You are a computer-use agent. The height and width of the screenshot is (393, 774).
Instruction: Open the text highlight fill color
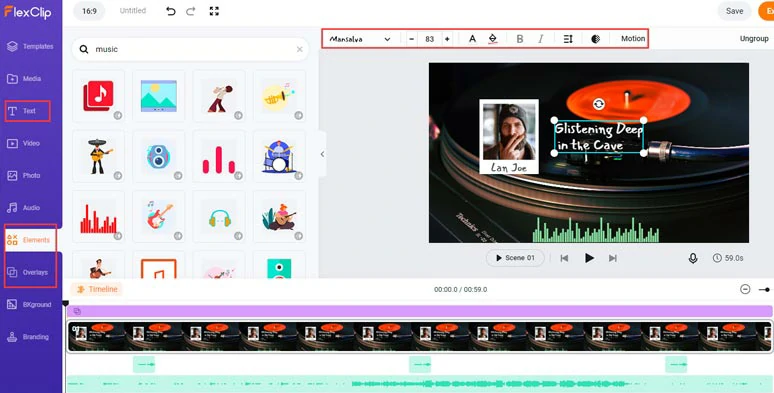coord(493,39)
